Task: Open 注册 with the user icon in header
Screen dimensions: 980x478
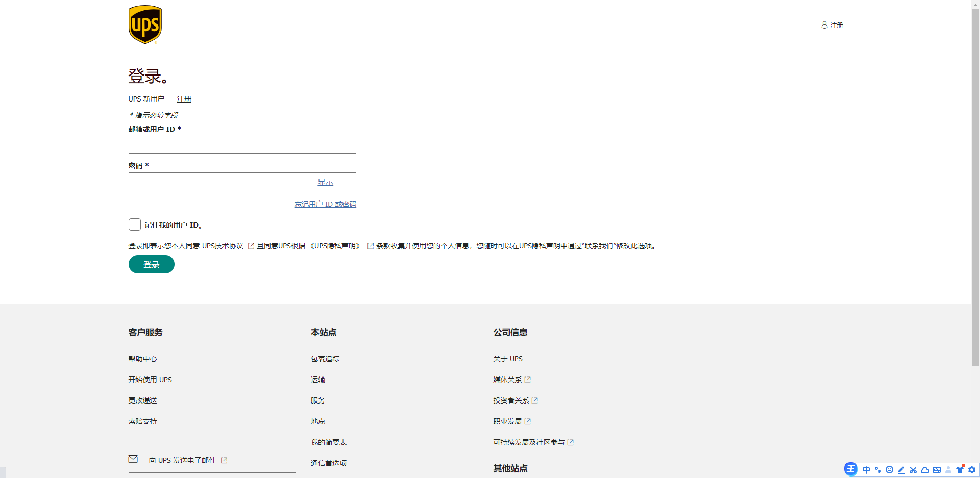Action: tap(832, 25)
